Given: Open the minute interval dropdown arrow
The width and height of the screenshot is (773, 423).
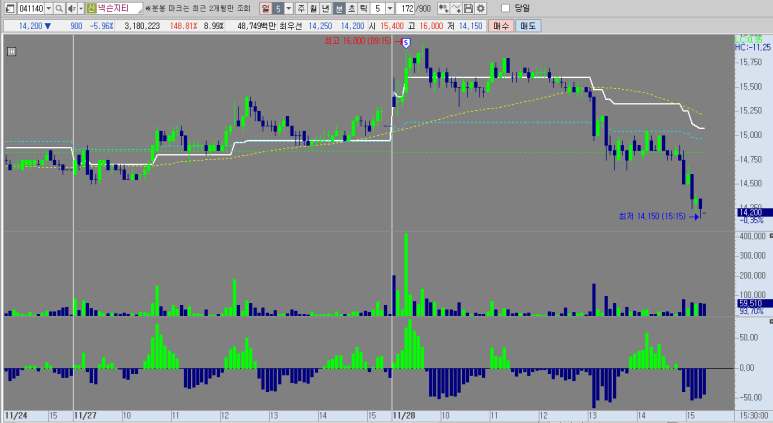Looking at the screenshot, I should [x=390, y=8].
